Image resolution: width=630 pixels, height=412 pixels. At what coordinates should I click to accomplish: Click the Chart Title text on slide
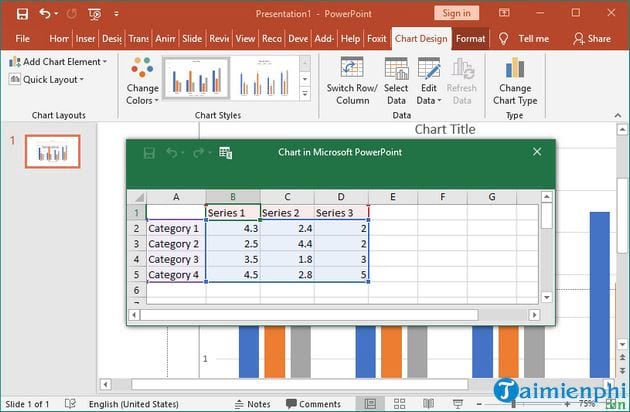point(445,129)
